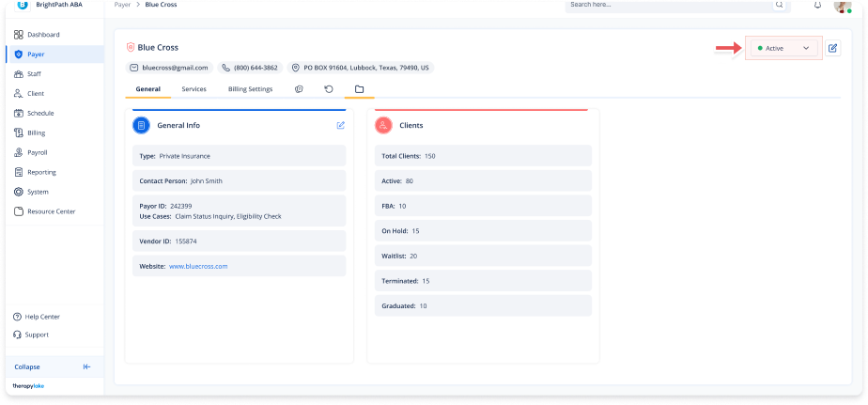Click the General Info document icon
The image size is (868, 405).
[142, 125]
